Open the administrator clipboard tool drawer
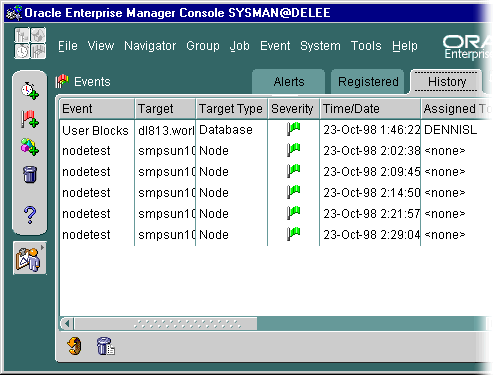 pyautogui.click(x=30, y=258)
